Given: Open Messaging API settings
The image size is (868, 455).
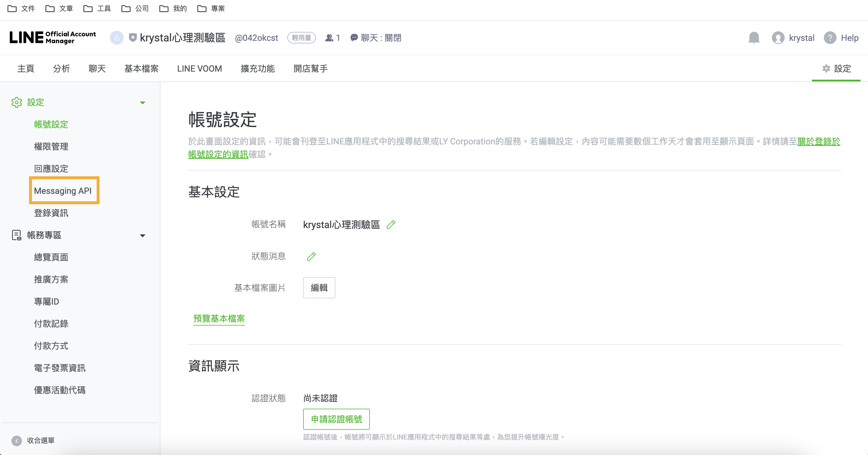Looking at the screenshot, I should pyautogui.click(x=63, y=191).
